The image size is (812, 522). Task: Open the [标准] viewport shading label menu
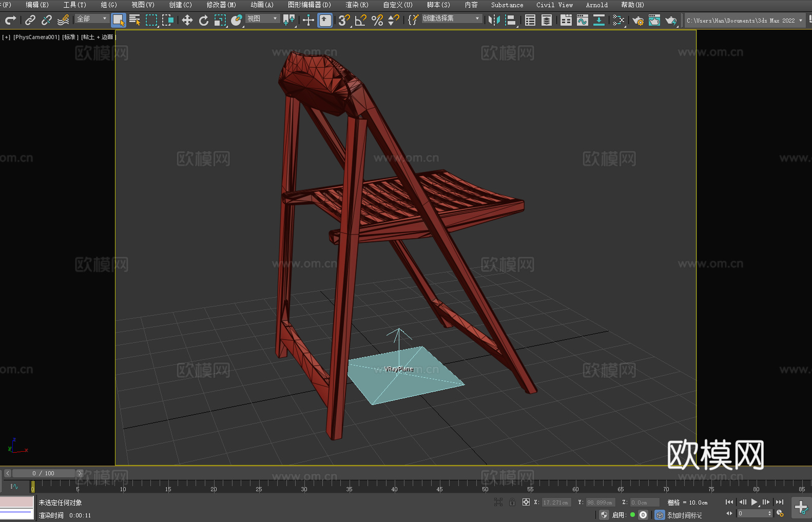click(x=70, y=37)
